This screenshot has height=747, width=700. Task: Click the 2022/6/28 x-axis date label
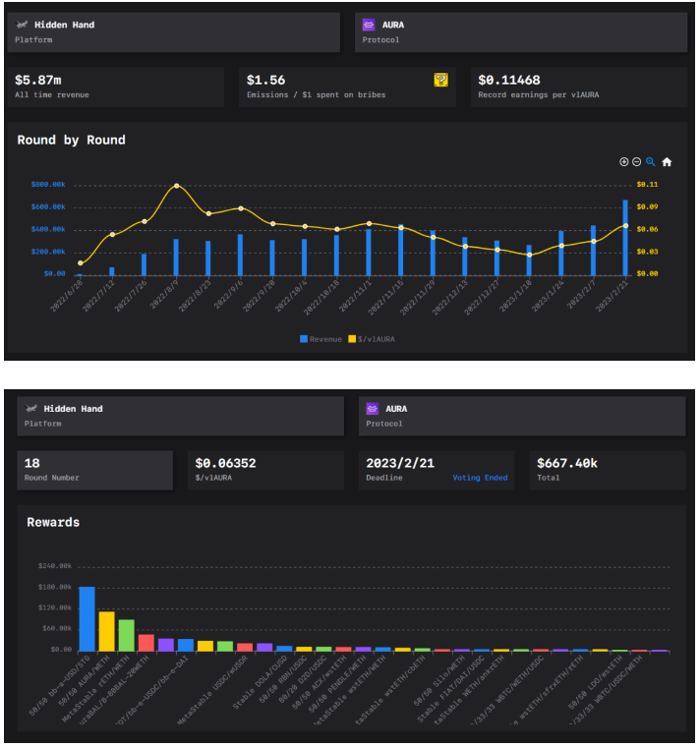click(x=67, y=296)
